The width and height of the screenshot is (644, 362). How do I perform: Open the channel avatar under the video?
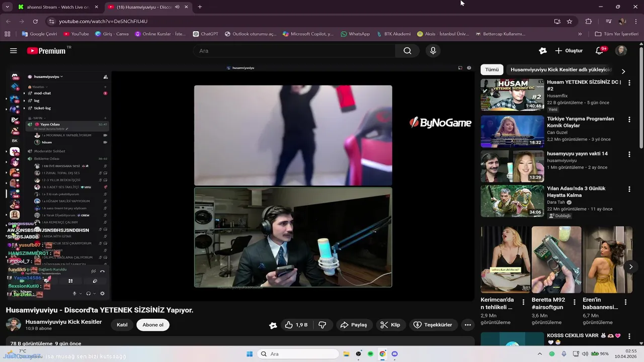(14, 325)
